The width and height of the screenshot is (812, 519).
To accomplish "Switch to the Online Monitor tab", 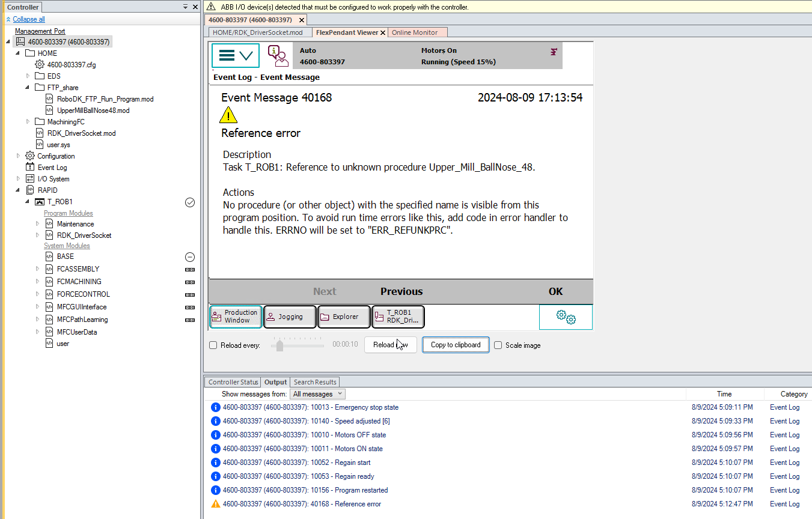I will coord(415,32).
